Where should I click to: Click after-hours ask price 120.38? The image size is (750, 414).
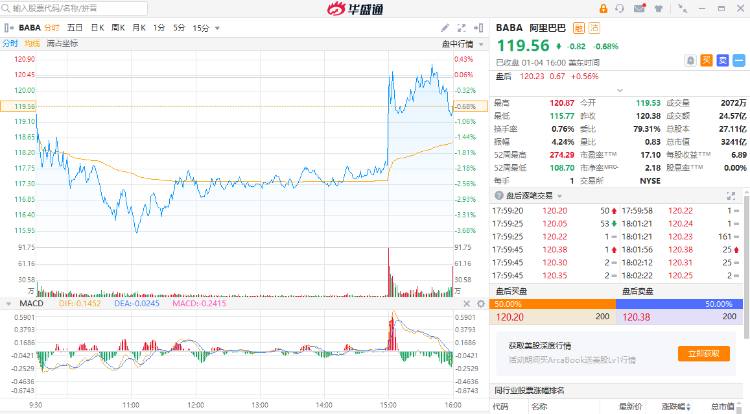click(636, 317)
